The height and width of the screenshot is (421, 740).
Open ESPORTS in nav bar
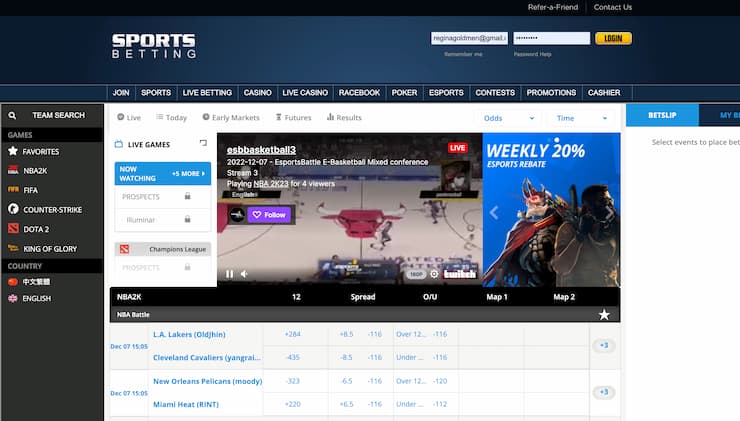(446, 93)
